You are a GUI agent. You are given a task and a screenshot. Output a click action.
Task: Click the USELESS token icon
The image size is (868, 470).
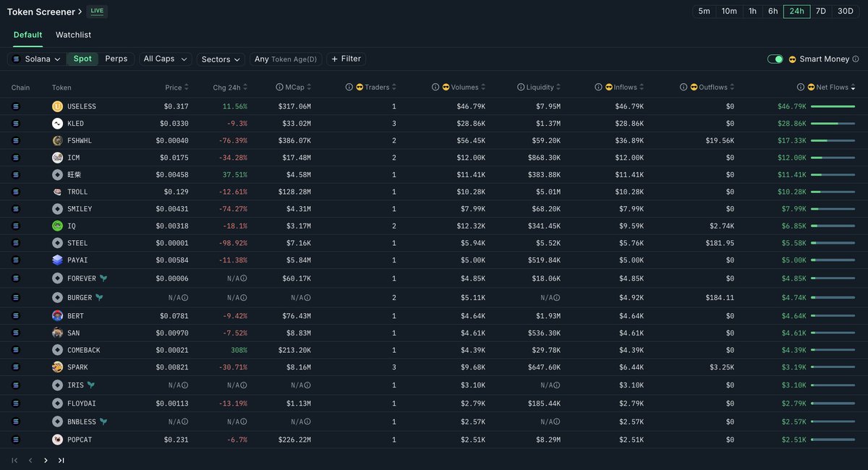(57, 106)
